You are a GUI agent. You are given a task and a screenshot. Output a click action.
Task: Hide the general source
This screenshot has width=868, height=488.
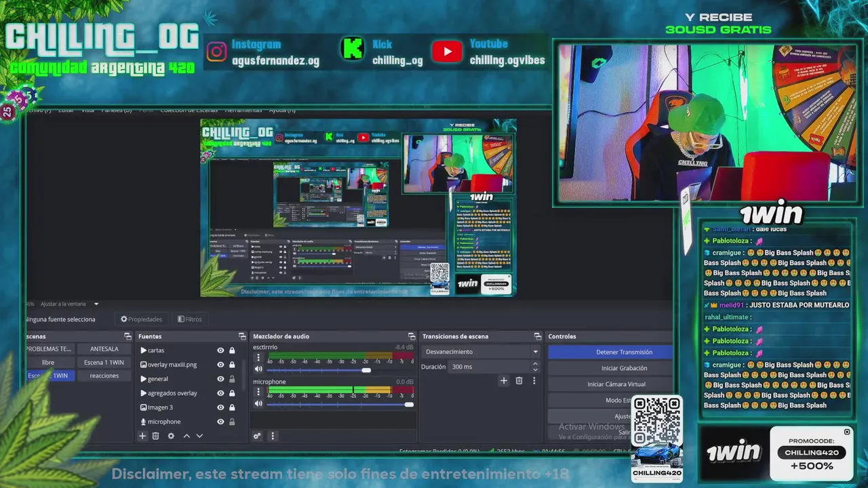point(220,379)
